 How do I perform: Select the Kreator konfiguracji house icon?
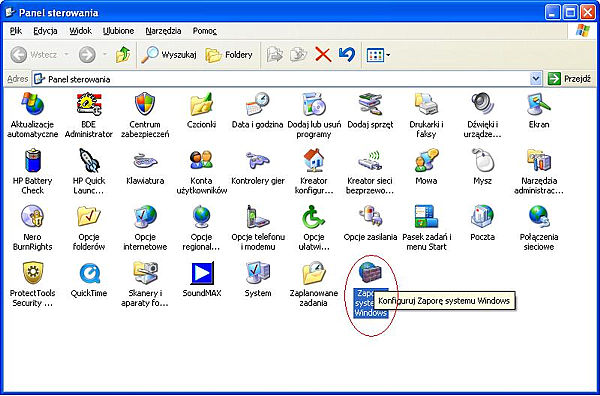[x=313, y=160]
